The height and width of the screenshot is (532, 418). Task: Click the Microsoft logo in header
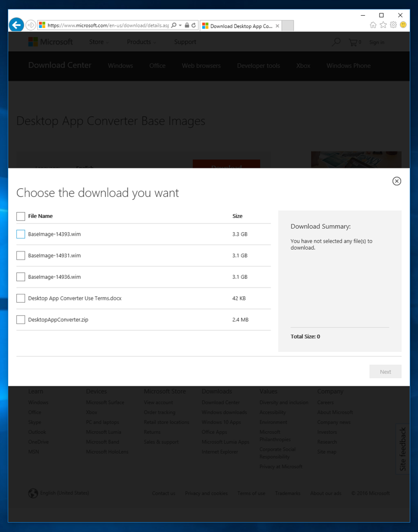[x=51, y=42]
